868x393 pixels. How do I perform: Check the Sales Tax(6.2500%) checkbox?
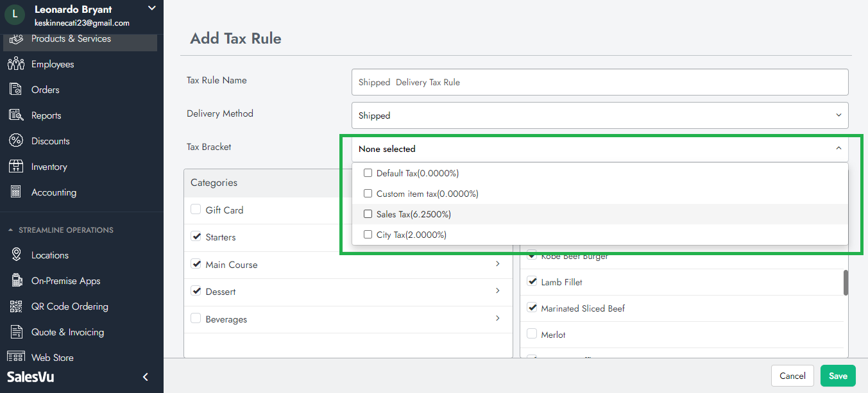tap(368, 214)
